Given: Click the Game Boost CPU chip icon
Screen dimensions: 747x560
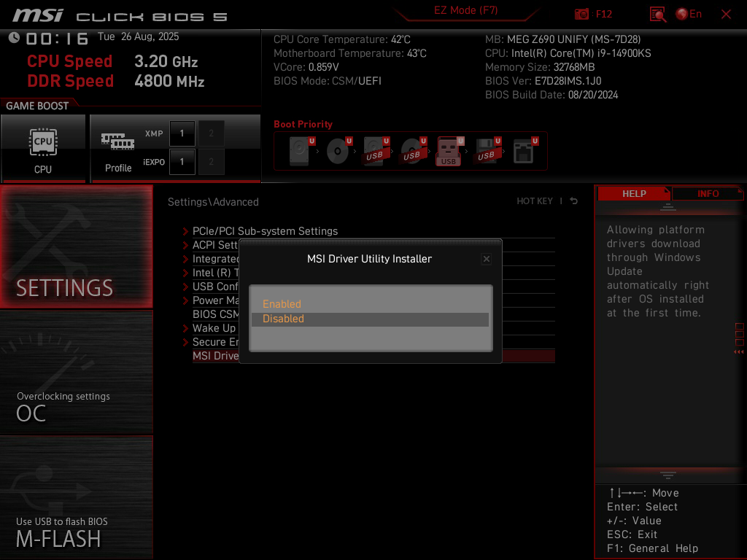Looking at the screenshot, I should [x=43, y=142].
